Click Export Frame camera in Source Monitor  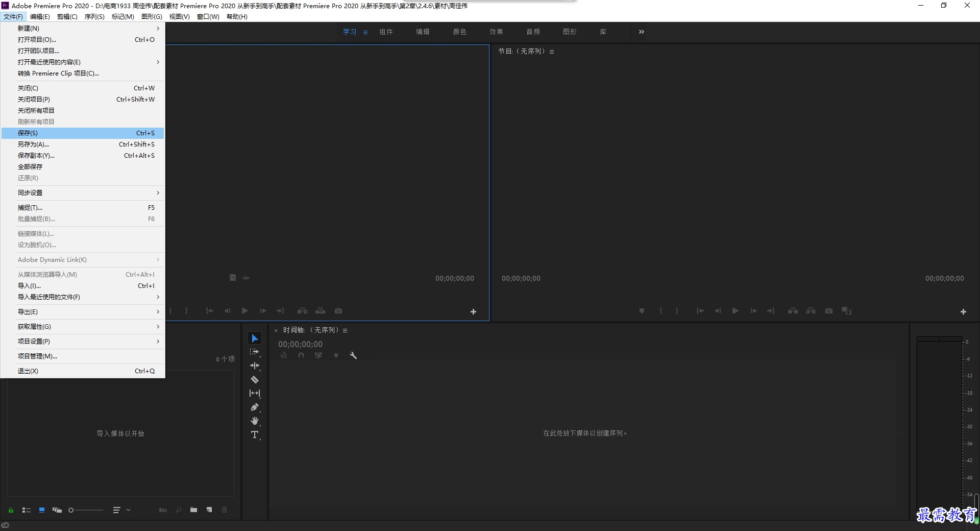pyautogui.click(x=338, y=310)
